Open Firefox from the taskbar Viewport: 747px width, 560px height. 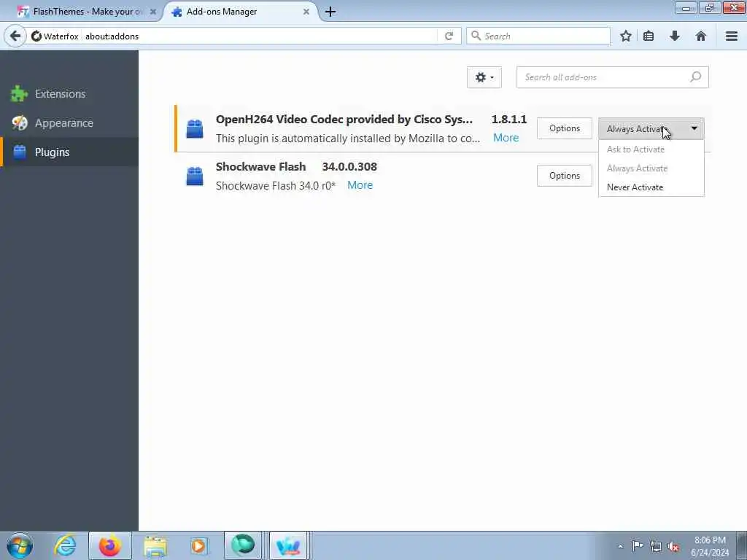pos(110,545)
